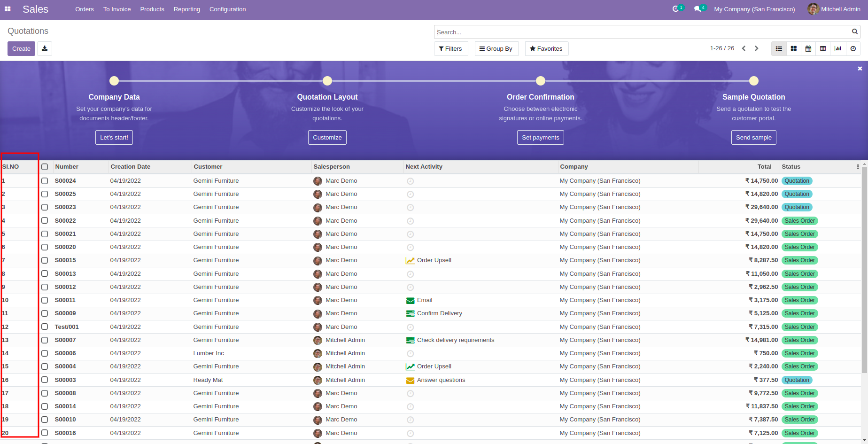Switch to pivot table view
Viewport: 868px width, 444px height.
coord(823,48)
